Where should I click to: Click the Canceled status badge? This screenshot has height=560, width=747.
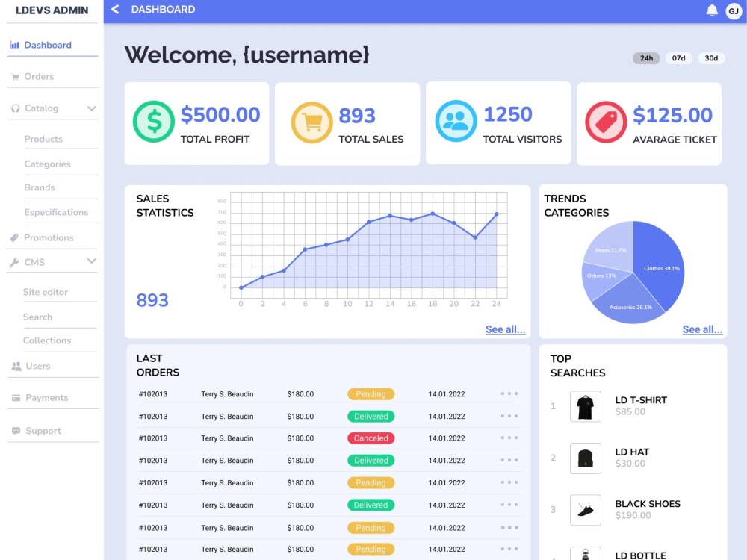tap(371, 438)
